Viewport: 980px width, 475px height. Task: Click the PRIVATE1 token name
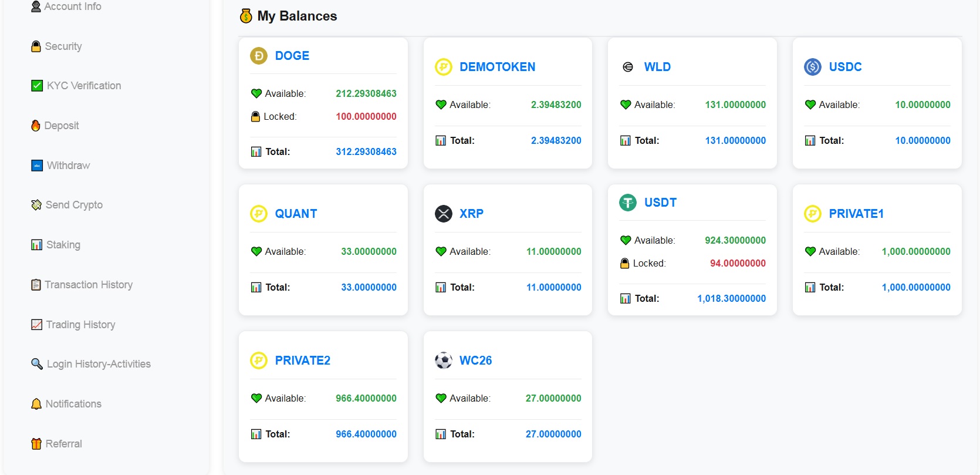coord(856,214)
